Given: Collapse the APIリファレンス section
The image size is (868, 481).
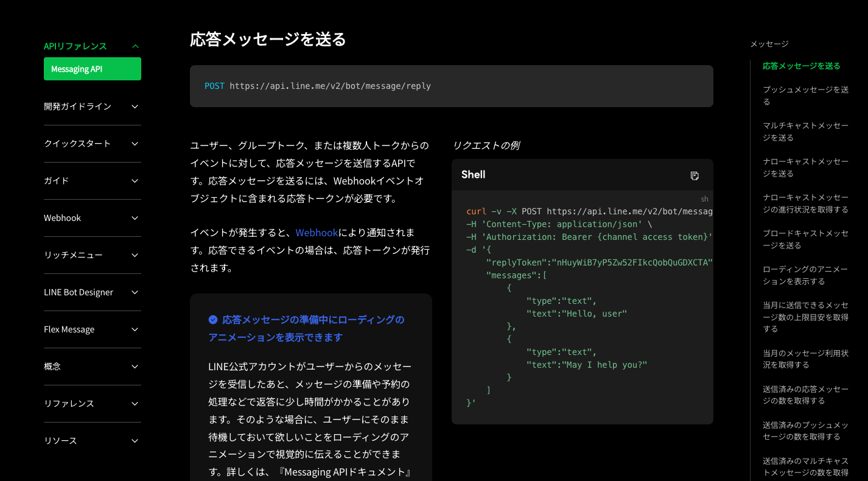Looking at the screenshot, I should (x=135, y=46).
